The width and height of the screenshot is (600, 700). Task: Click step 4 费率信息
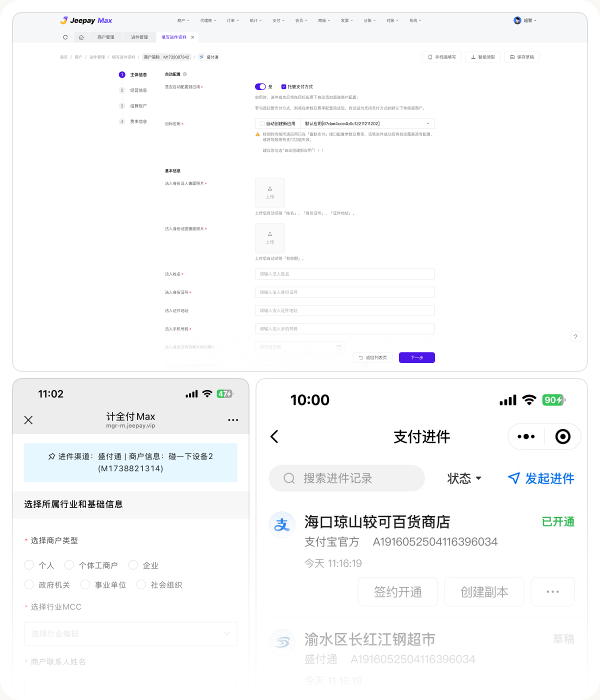click(x=133, y=121)
